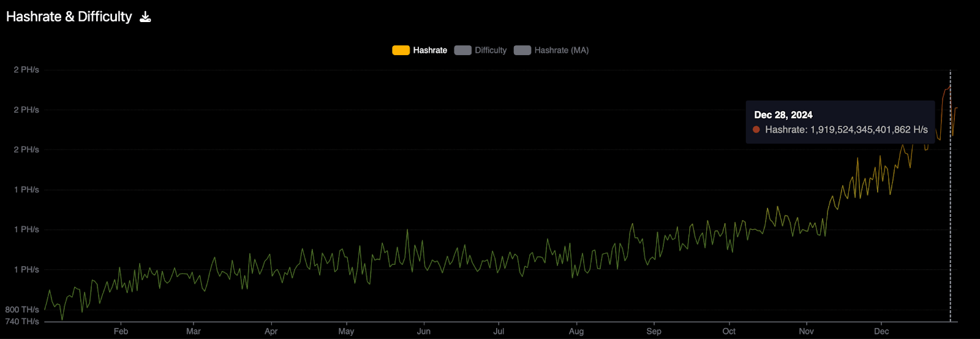Click the Mar label on x-axis
The width and height of the screenshot is (980, 339).
[x=194, y=331]
